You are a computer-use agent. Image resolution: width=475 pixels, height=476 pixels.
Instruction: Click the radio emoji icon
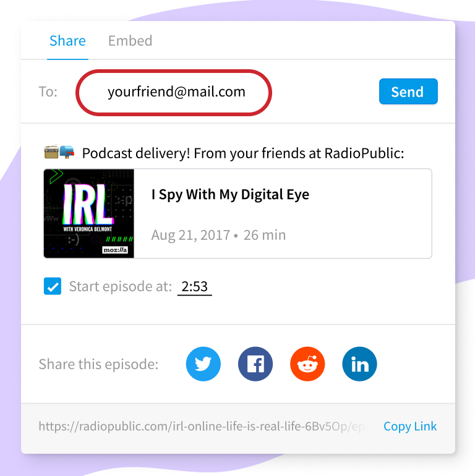pos(51,151)
